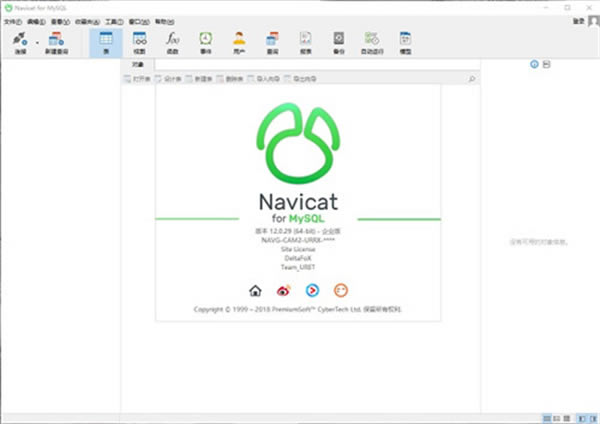Click Export Wizard (导出向导) in object toolbar

(300, 79)
